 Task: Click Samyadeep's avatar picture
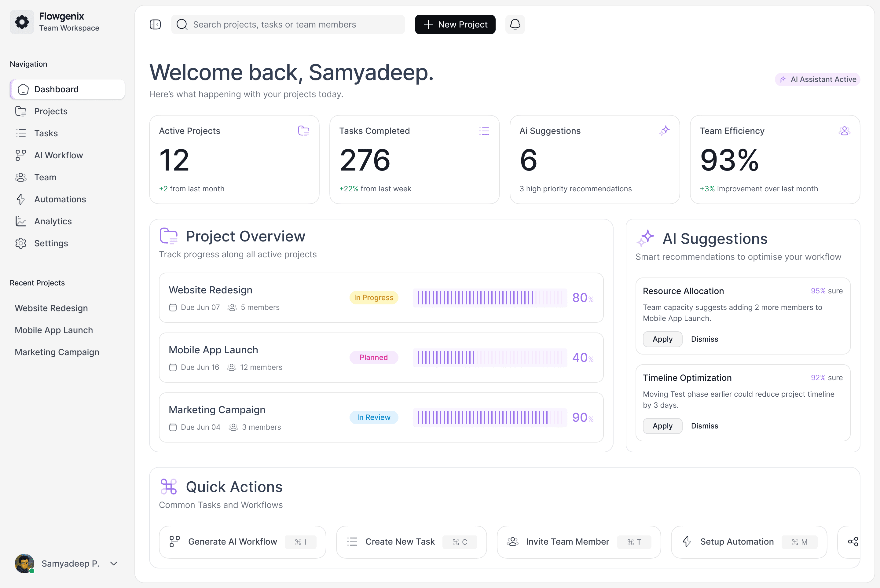click(x=24, y=564)
